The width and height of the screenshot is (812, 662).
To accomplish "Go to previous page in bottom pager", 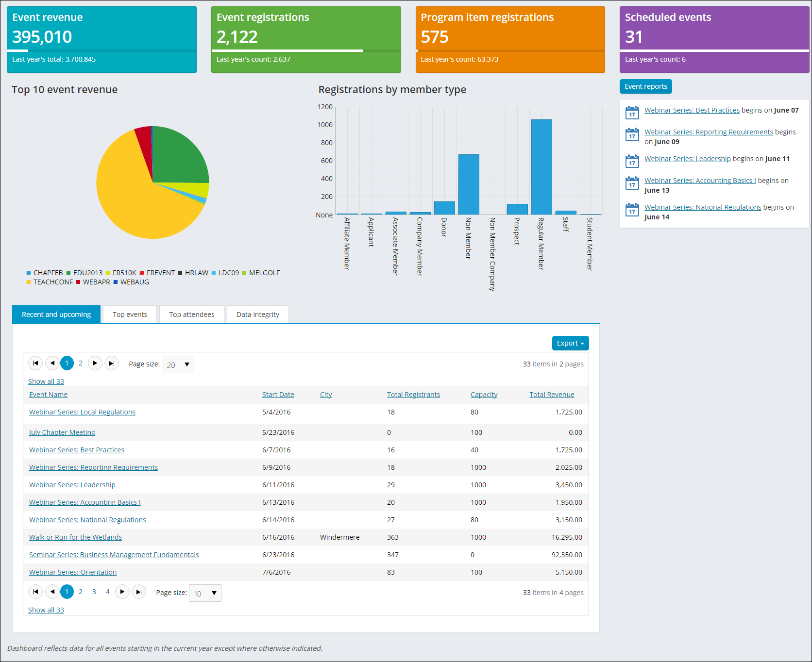I will coord(52,592).
